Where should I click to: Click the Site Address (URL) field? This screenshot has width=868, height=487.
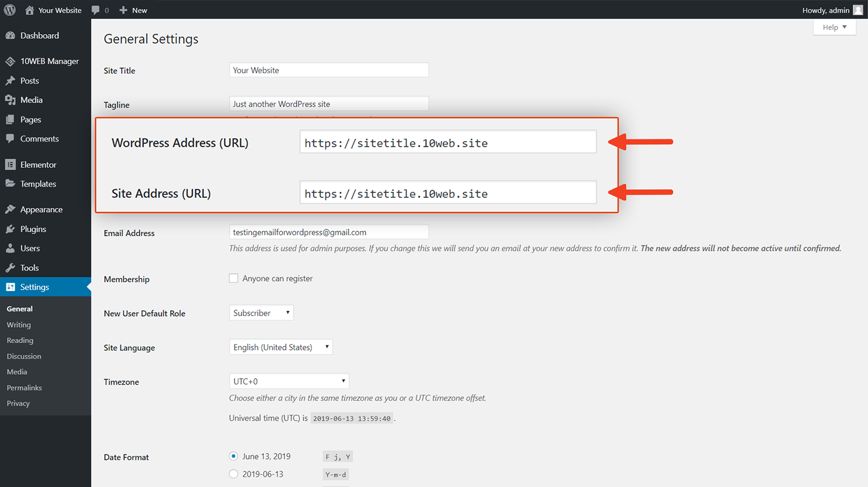[448, 192]
